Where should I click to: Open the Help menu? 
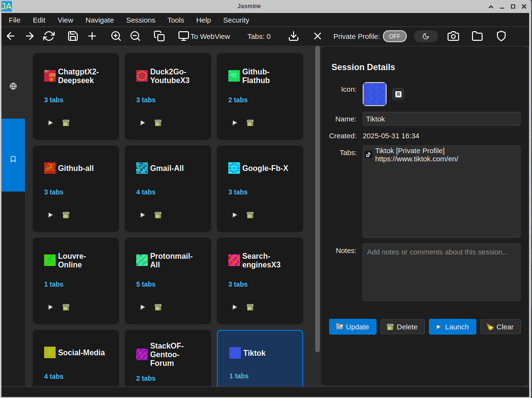pyautogui.click(x=203, y=20)
